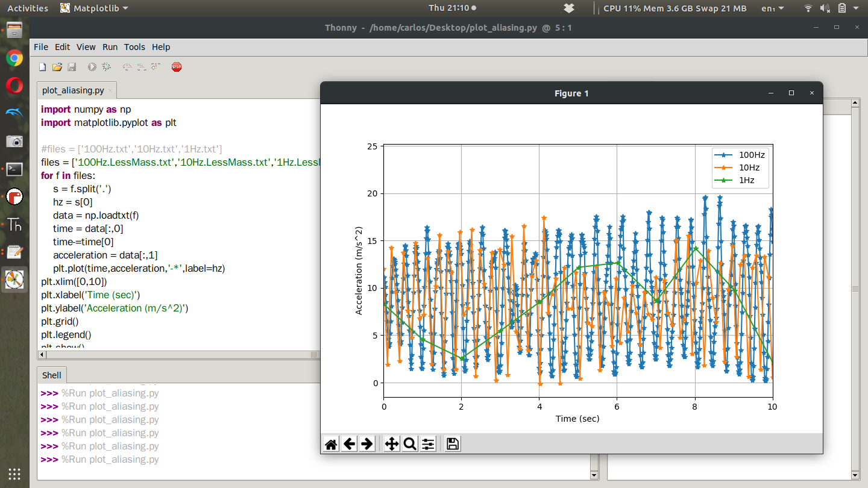The height and width of the screenshot is (488, 868).
Task: Launch Google Chrome from the dock
Action: tap(14, 58)
